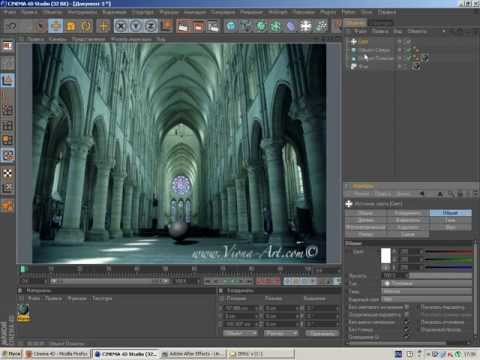
Task: Click the green HyperNURBS icon
Action: coord(261,26)
